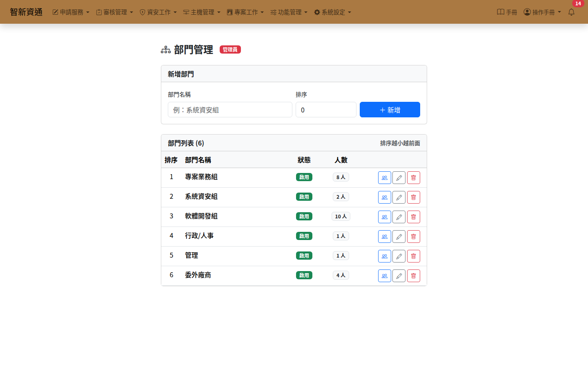Open the 資安工作 dropdown
Screen dimensions: 588x368
pos(158,12)
